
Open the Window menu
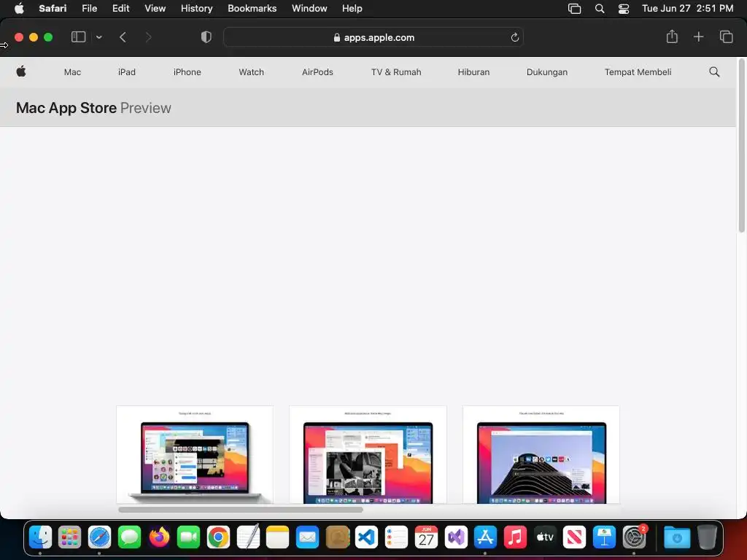(x=309, y=9)
